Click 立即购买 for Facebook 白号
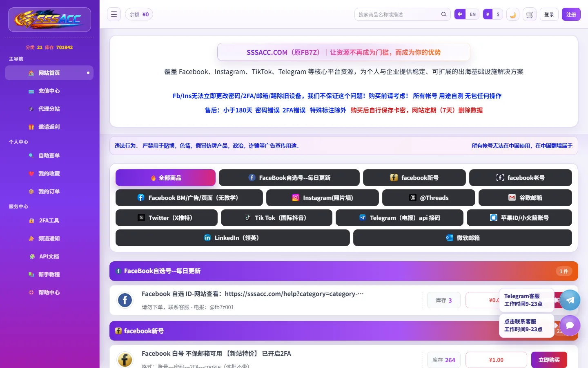Image resolution: width=588 pixels, height=368 pixels. coord(549,360)
